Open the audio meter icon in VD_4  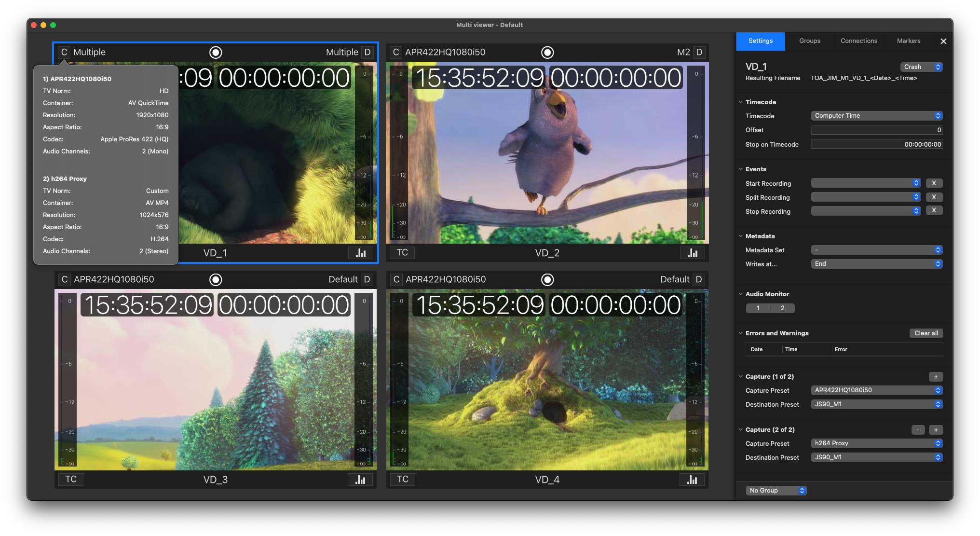(x=693, y=480)
